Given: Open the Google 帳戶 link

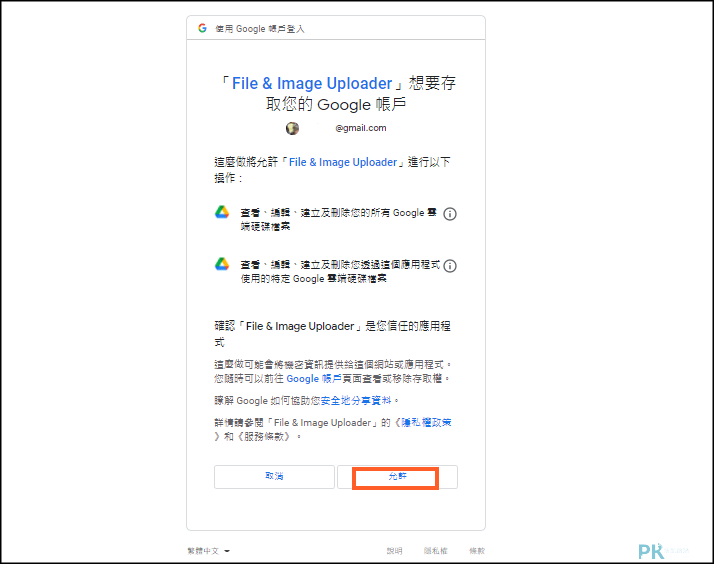Looking at the screenshot, I should click(x=314, y=379).
